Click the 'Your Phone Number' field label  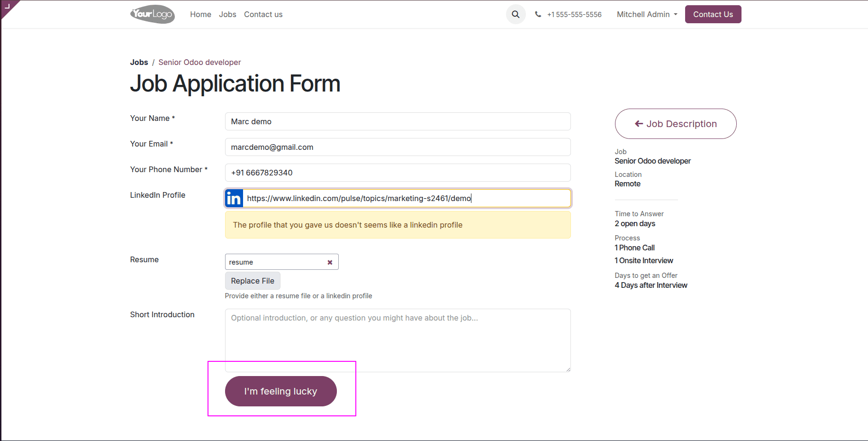pos(169,169)
